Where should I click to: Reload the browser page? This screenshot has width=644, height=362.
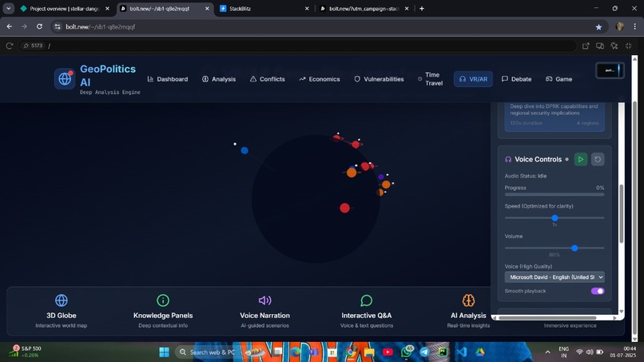[x=39, y=26]
